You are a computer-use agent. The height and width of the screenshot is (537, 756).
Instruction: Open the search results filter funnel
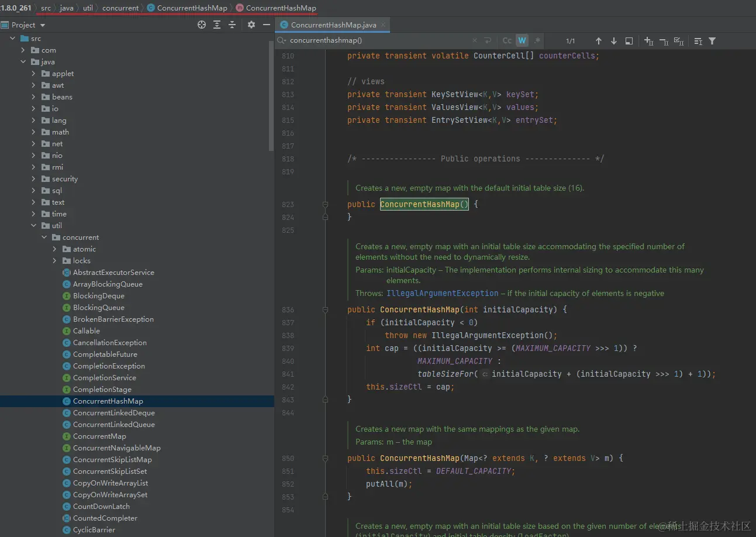pos(712,41)
